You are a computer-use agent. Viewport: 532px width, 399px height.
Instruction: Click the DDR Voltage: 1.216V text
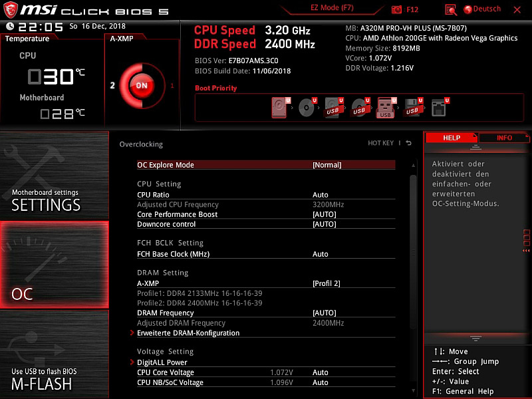[x=379, y=68]
